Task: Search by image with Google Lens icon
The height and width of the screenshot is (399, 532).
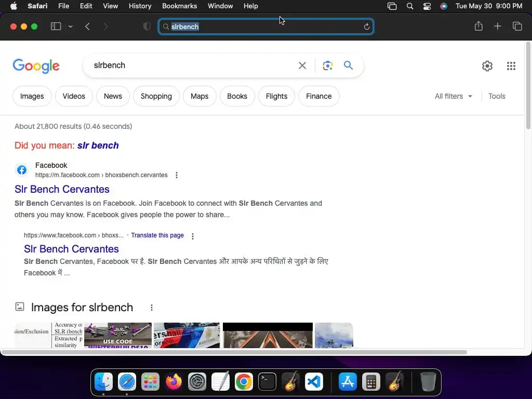Action: (327, 65)
